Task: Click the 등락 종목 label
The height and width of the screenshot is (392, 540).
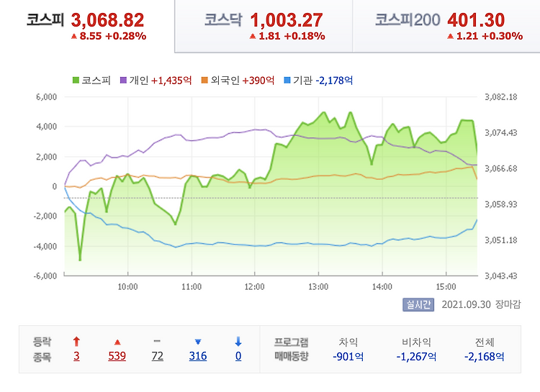Action: tap(42, 349)
